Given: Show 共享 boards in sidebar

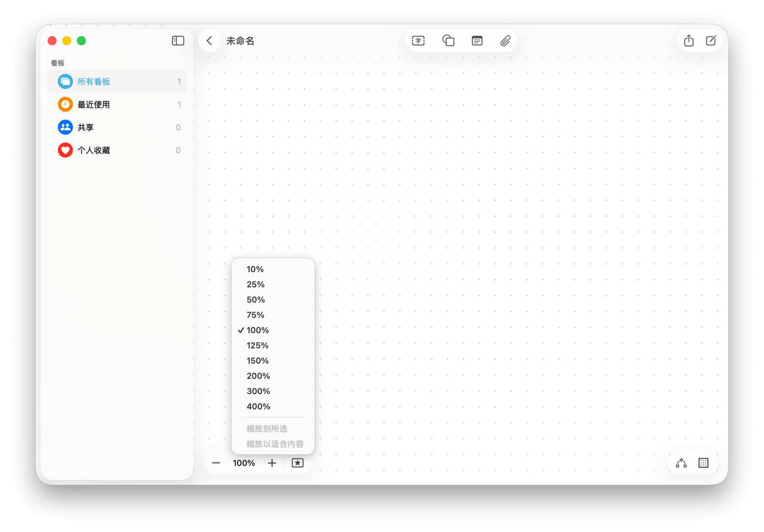Looking at the screenshot, I should click(x=117, y=128).
